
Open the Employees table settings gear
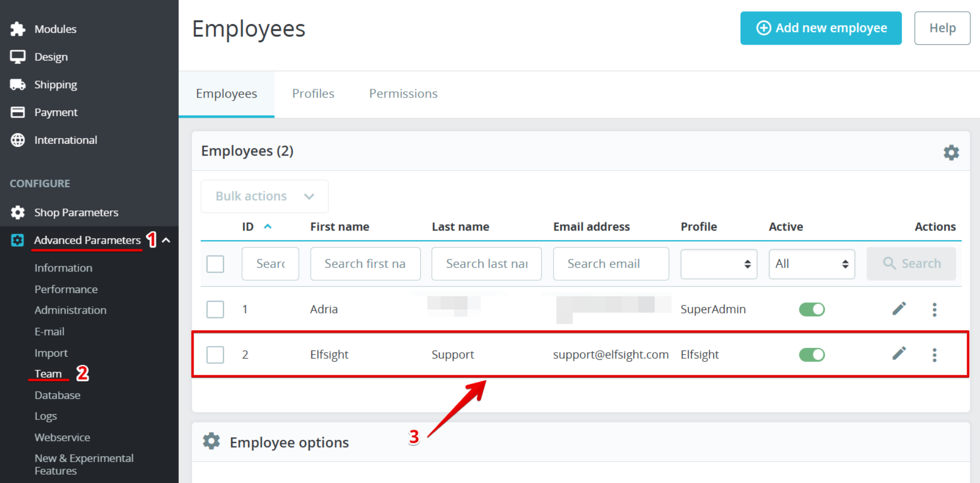(951, 152)
